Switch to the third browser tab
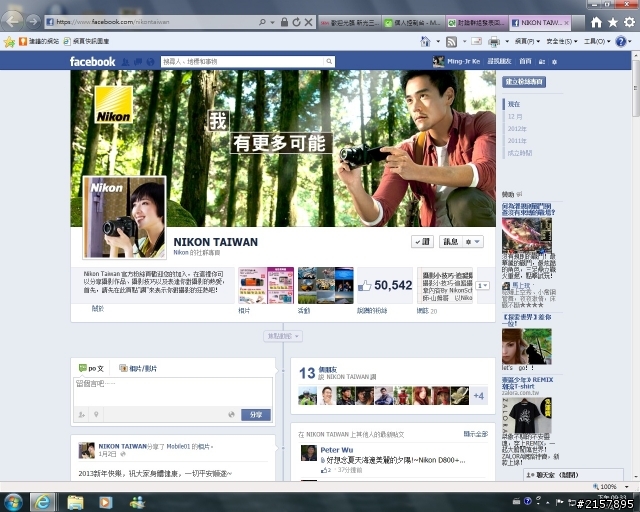 (x=477, y=23)
